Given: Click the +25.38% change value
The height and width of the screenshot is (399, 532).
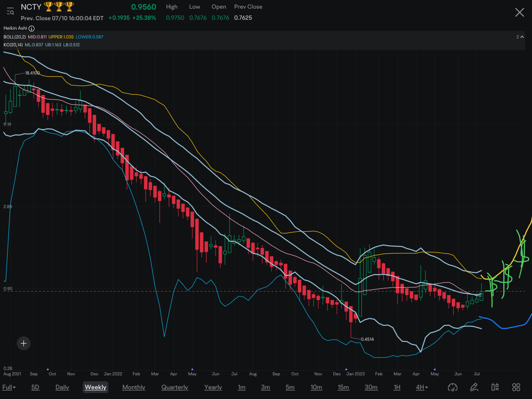Looking at the screenshot, I should [144, 18].
